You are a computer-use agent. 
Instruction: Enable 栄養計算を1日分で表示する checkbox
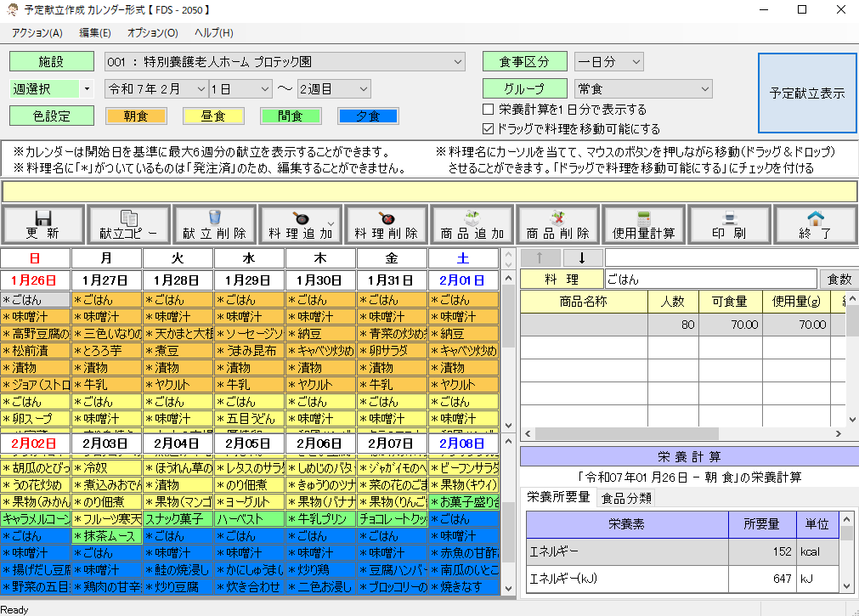(488, 108)
